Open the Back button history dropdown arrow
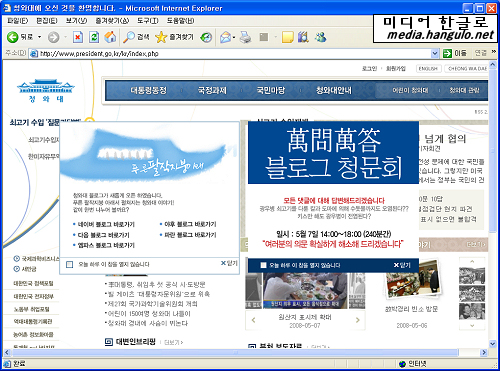The image size is (500, 371). (39, 37)
